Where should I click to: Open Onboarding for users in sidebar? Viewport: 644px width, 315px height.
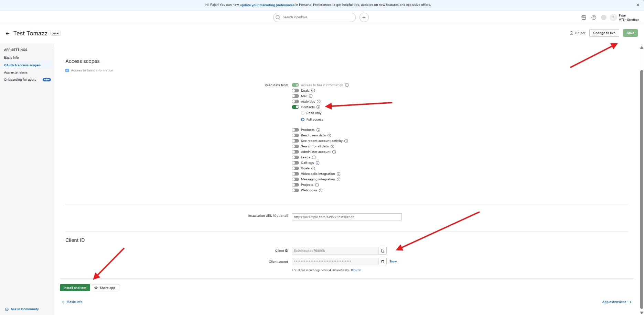click(20, 80)
